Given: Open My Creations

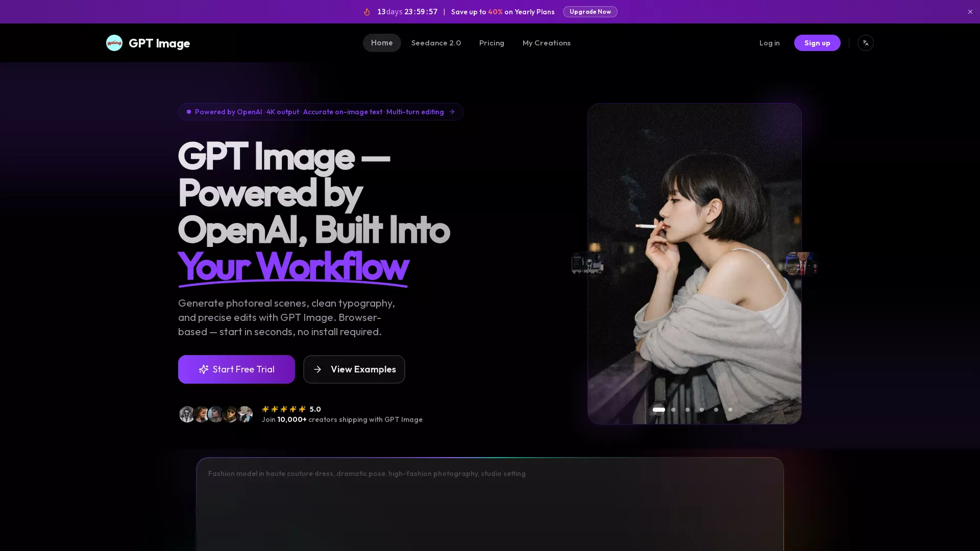Looking at the screenshot, I should click(546, 43).
